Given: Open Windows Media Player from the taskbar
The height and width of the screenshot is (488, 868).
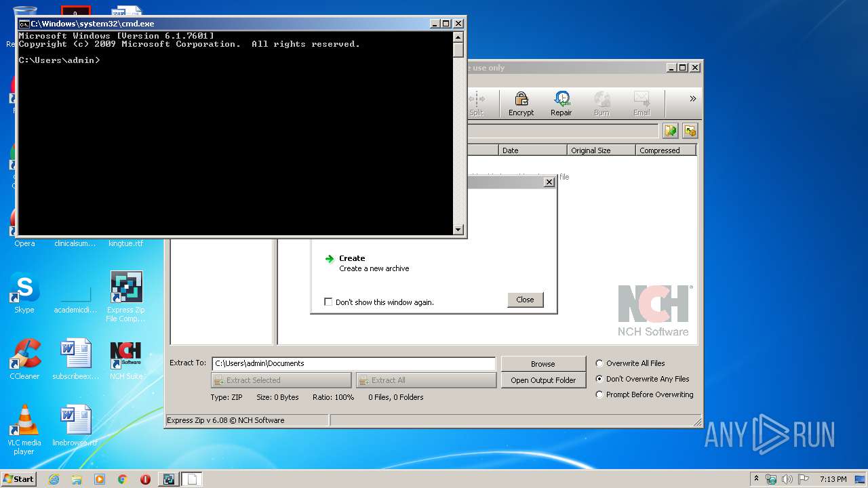Looking at the screenshot, I should [x=100, y=479].
